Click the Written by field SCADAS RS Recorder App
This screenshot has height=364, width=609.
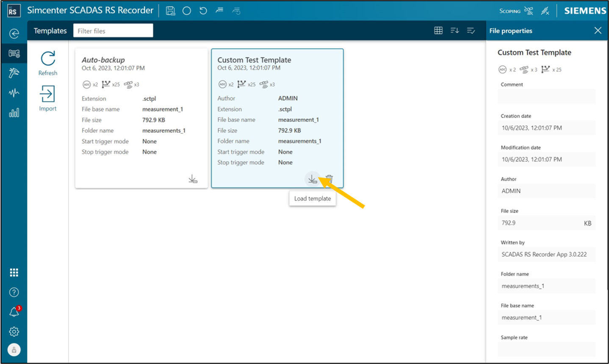click(546, 254)
